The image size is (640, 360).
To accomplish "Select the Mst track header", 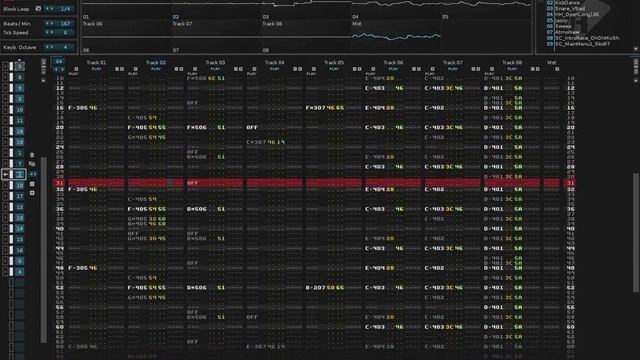I will coord(551,62).
